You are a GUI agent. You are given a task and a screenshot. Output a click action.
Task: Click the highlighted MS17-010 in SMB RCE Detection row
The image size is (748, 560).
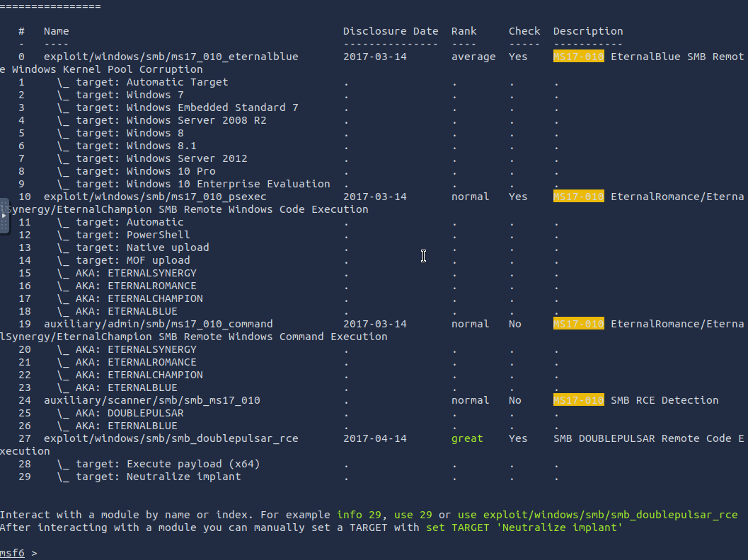click(578, 400)
